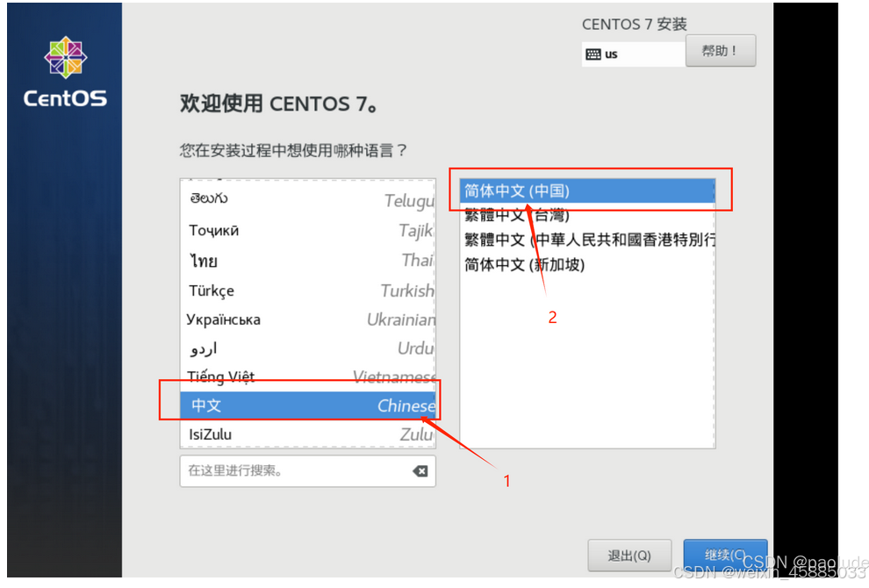Choose Türkçe Turkish language

click(307, 290)
